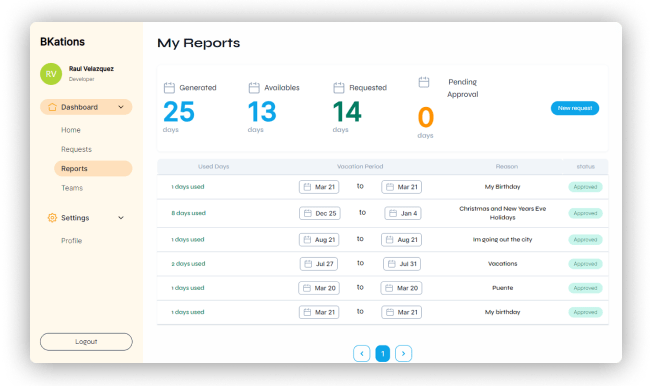Screen dimensions: 652x386
Task: Click the Jul 31 end date field
Action: tap(402, 264)
